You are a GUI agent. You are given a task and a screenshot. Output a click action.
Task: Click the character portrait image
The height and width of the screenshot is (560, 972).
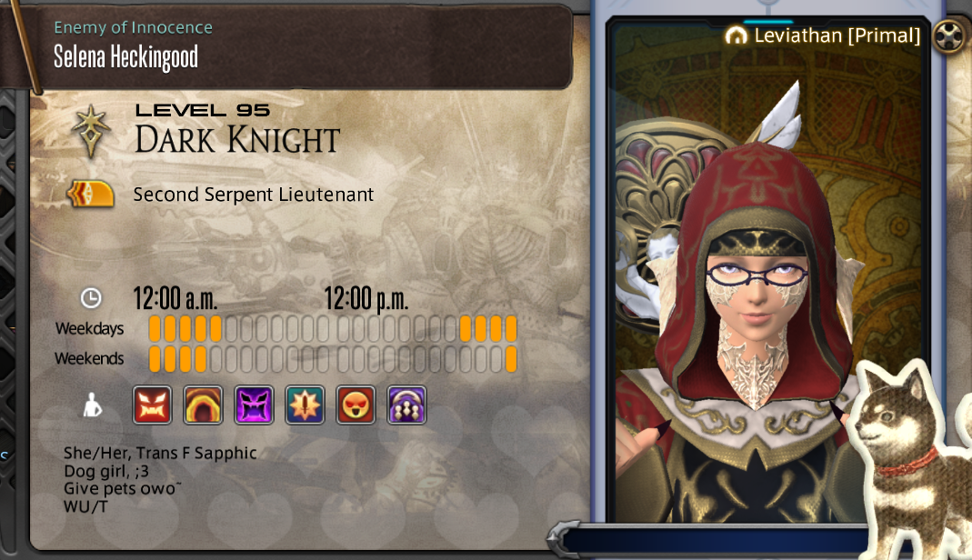tap(768, 271)
